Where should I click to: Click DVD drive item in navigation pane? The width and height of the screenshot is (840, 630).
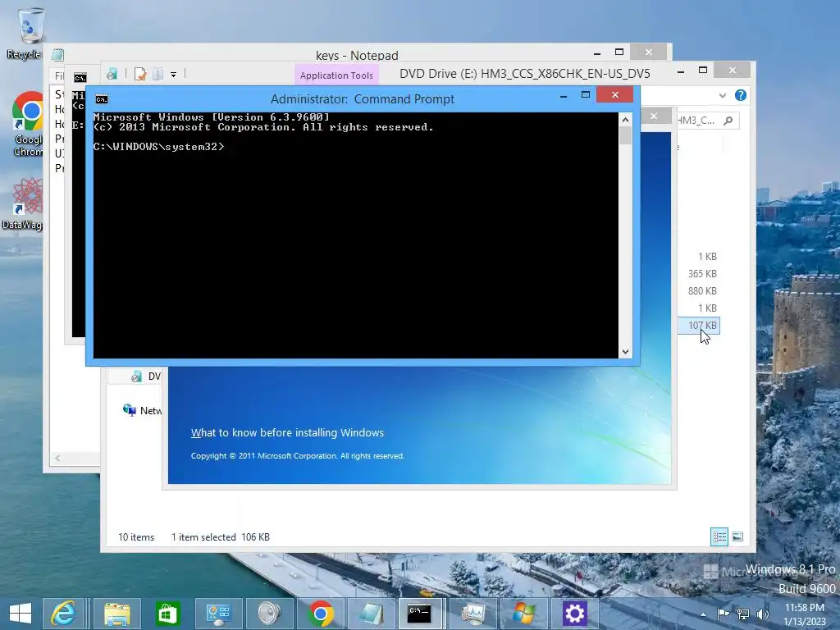(x=146, y=376)
